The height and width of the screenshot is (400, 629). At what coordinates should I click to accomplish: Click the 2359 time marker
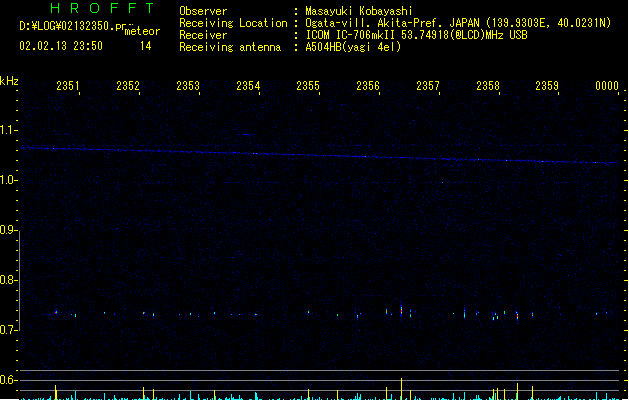point(547,85)
